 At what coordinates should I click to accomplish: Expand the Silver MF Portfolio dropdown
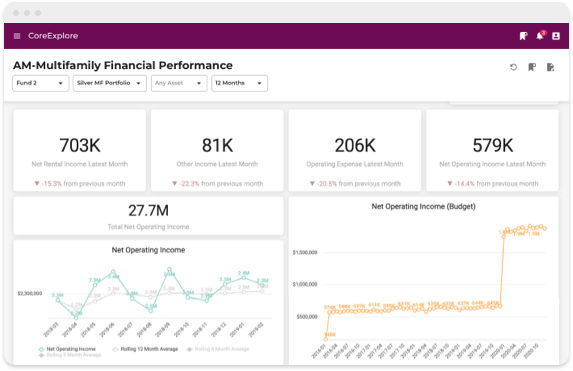tap(110, 83)
